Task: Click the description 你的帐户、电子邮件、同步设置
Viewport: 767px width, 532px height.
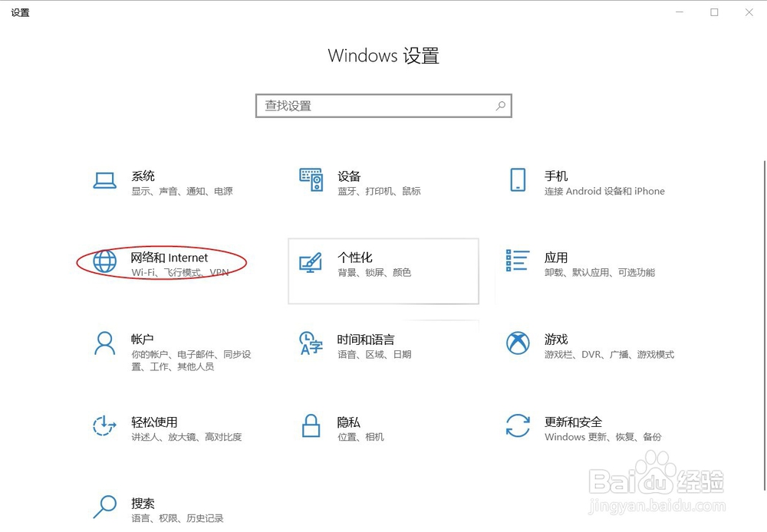Action: pyautogui.click(x=191, y=360)
